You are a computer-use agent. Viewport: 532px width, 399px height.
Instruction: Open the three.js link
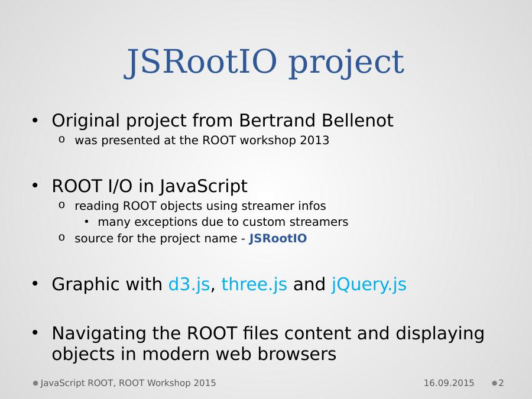tap(254, 284)
